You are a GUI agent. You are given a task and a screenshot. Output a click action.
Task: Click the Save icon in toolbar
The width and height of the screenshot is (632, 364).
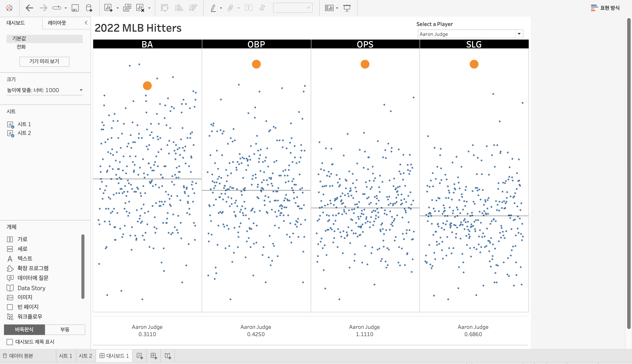pyautogui.click(x=75, y=8)
